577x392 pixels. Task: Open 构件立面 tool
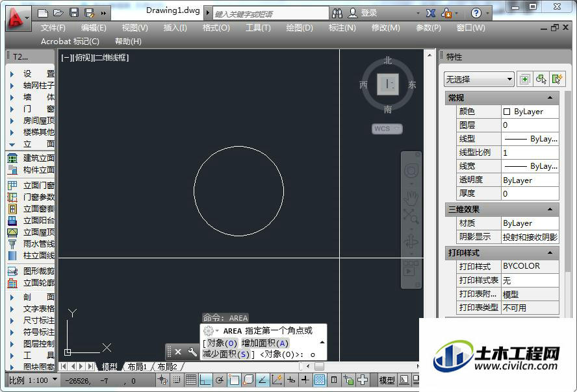31,170
